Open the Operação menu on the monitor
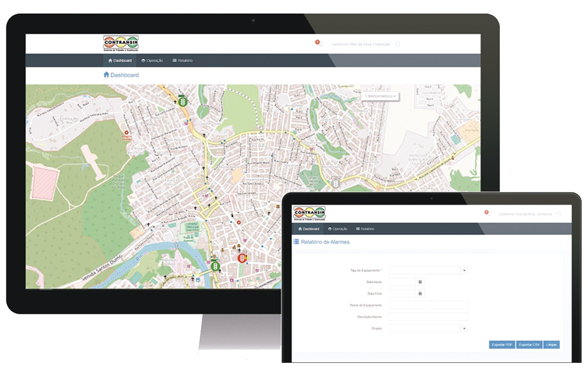This screenshot has height=368, width=588. [152, 61]
